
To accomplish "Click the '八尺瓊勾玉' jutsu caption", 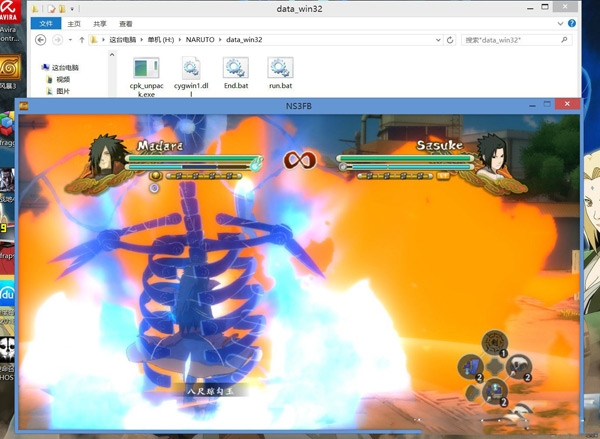I will pos(210,391).
